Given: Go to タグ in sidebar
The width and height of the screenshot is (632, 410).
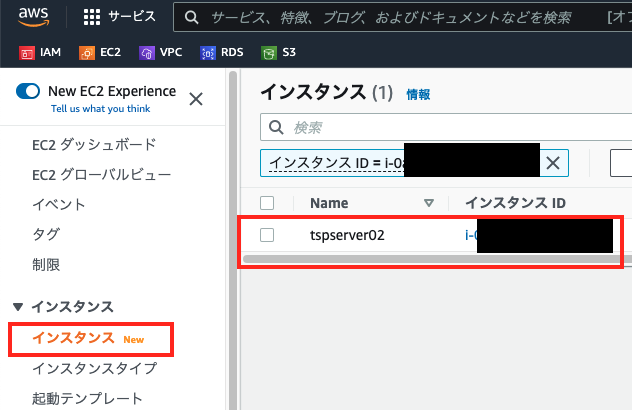Looking at the screenshot, I should (x=46, y=234).
